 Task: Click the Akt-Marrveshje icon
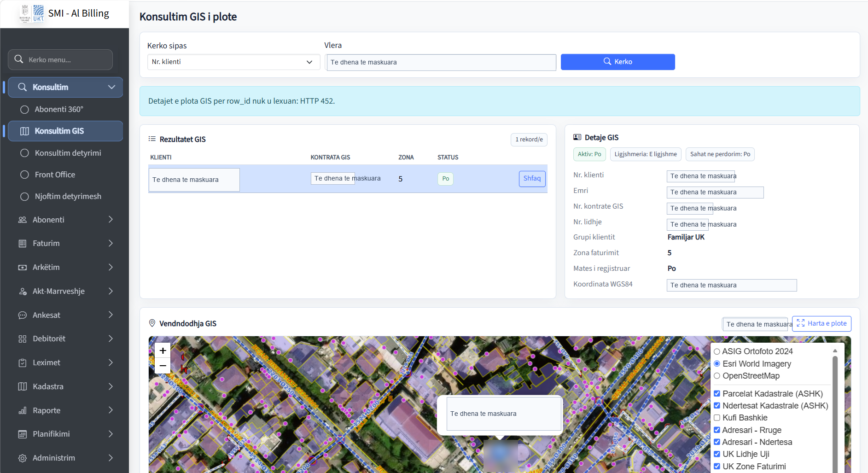(x=22, y=291)
